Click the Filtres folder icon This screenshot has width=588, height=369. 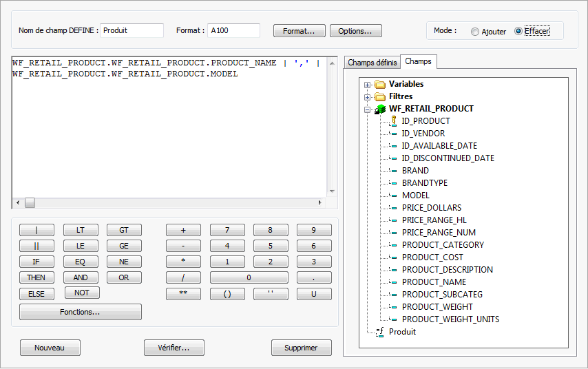coord(380,97)
